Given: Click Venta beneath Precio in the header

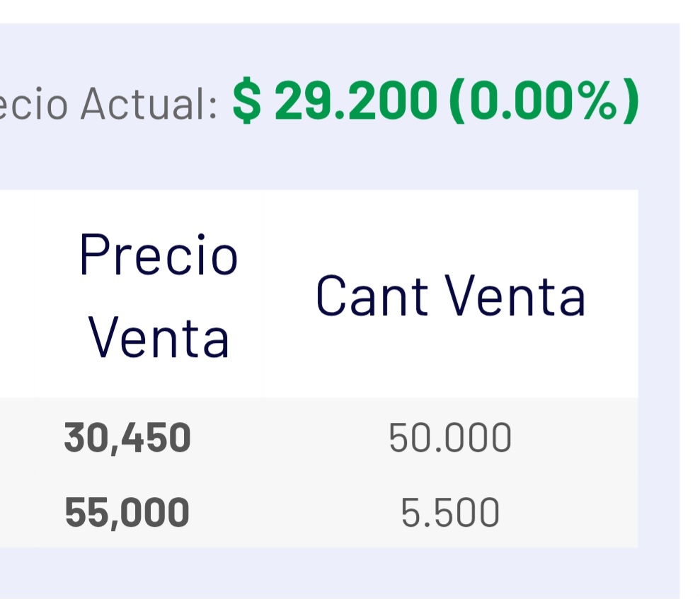Looking at the screenshot, I should click(x=159, y=338).
